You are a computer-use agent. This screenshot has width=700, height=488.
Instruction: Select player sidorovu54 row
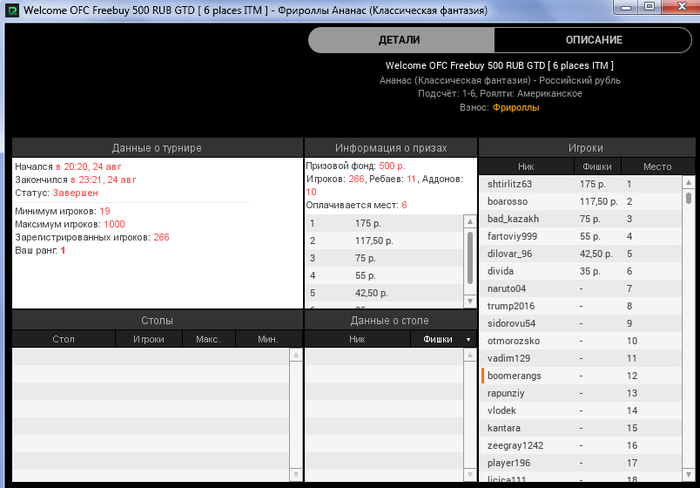[x=581, y=323]
